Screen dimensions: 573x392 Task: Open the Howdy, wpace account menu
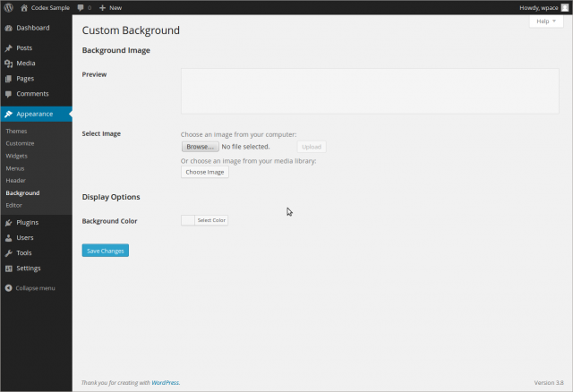click(x=537, y=7)
